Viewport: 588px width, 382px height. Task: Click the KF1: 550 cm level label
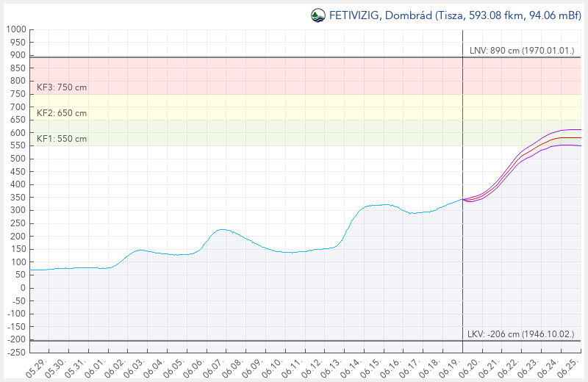(62, 139)
